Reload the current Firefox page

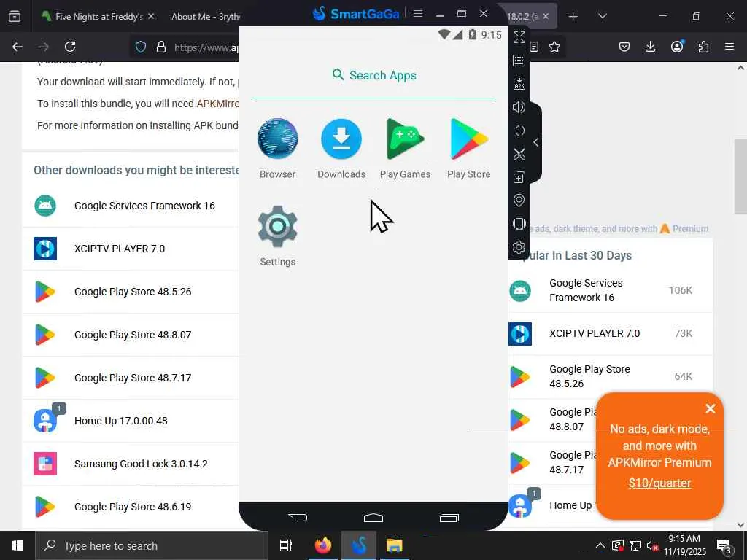tap(70, 47)
